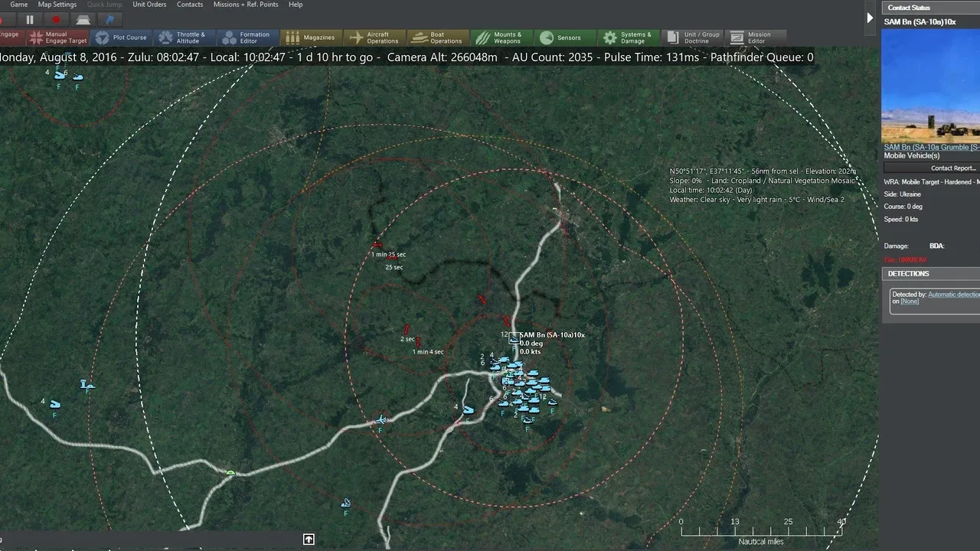Open Aircraft Operations
The image size is (980, 551).
[x=374, y=37]
